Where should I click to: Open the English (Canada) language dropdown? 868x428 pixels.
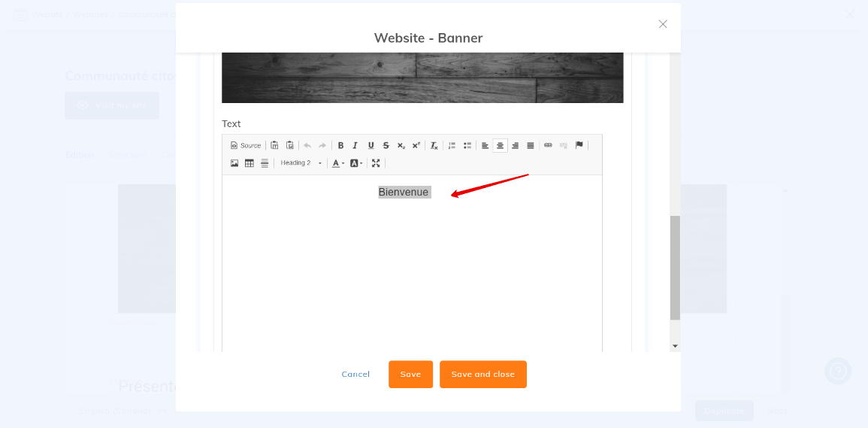(x=123, y=411)
